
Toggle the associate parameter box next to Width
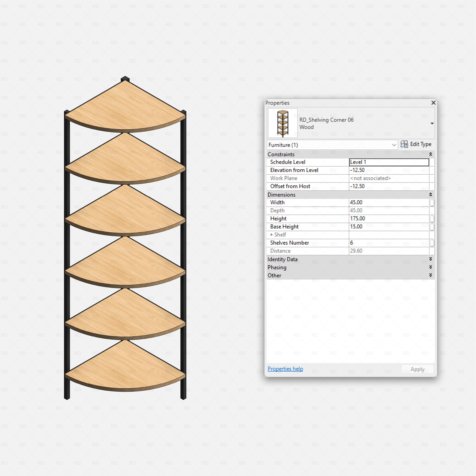tap(432, 202)
